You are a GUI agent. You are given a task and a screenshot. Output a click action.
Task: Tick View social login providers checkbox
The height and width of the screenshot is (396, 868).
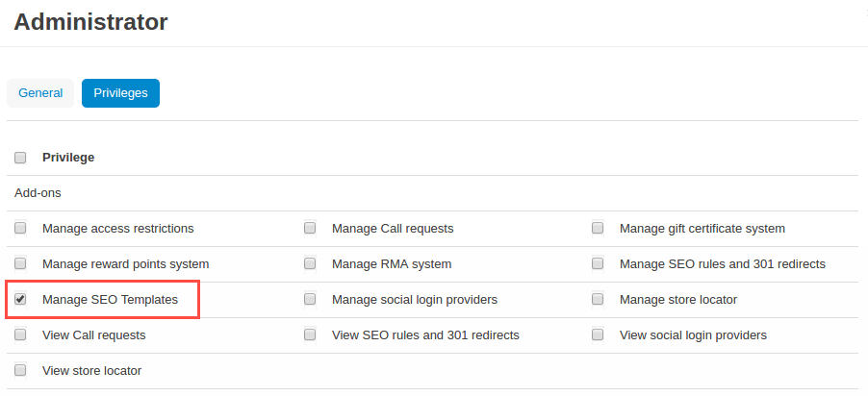[598, 334]
